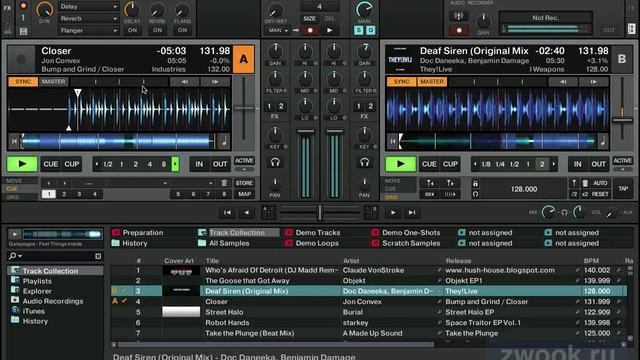Delete the selected cue point in Deck A

(x=224, y=183)
